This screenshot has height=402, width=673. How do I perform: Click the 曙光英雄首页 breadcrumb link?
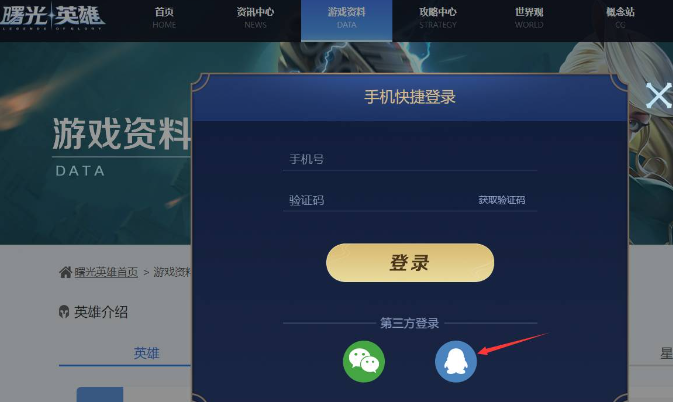106,272
